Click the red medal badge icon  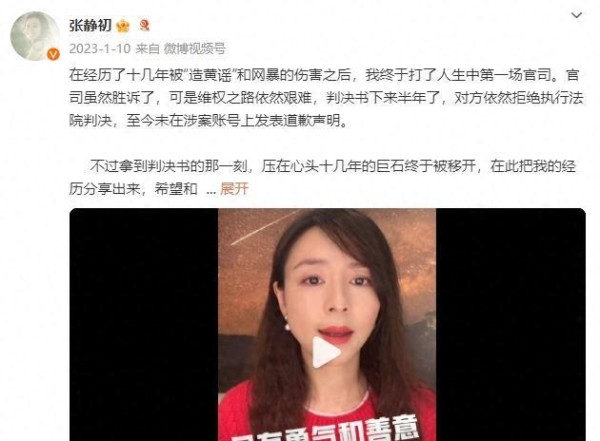coord(145,25)
